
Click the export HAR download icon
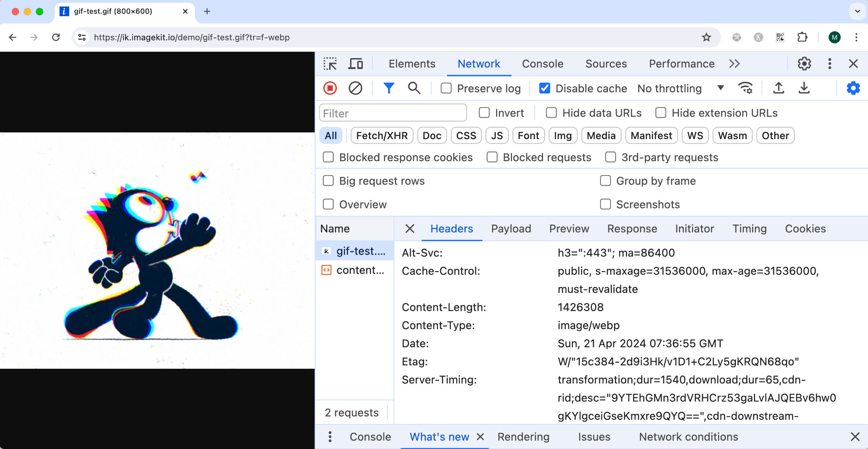click(x=804, y=88)
